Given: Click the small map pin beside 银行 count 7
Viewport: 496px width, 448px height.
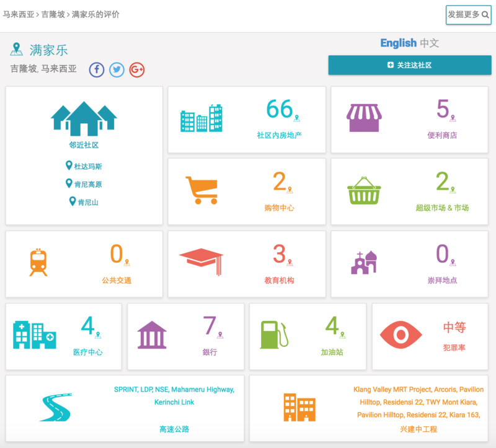Looking at the screenshot, I should 221,335.
